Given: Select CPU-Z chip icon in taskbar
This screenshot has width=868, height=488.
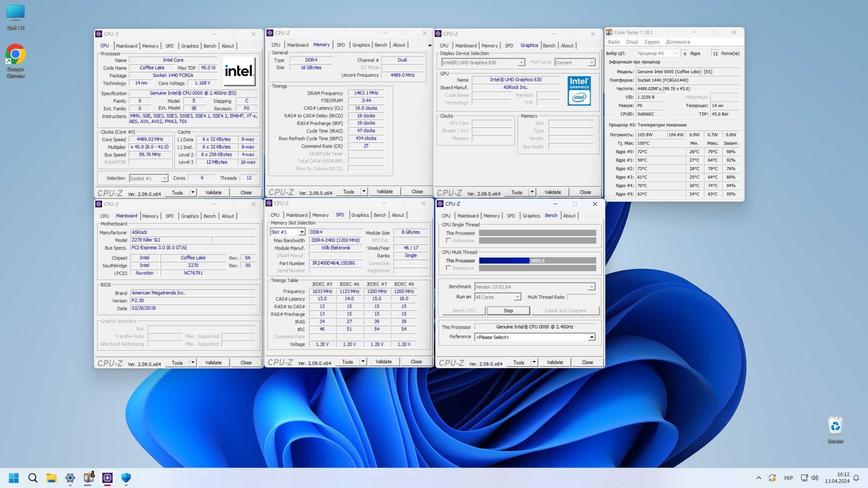Looking at the screenshot, I should click(x=107, y=478).
